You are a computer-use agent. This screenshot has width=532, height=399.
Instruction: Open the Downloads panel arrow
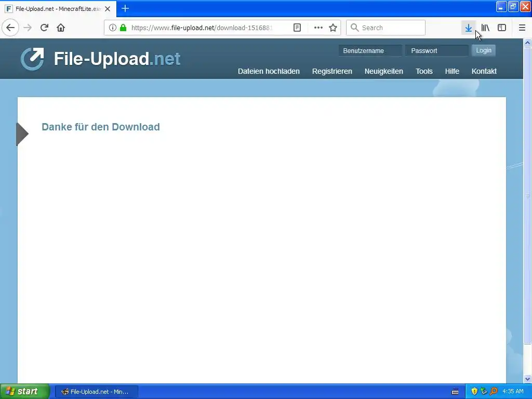(469, 28)
